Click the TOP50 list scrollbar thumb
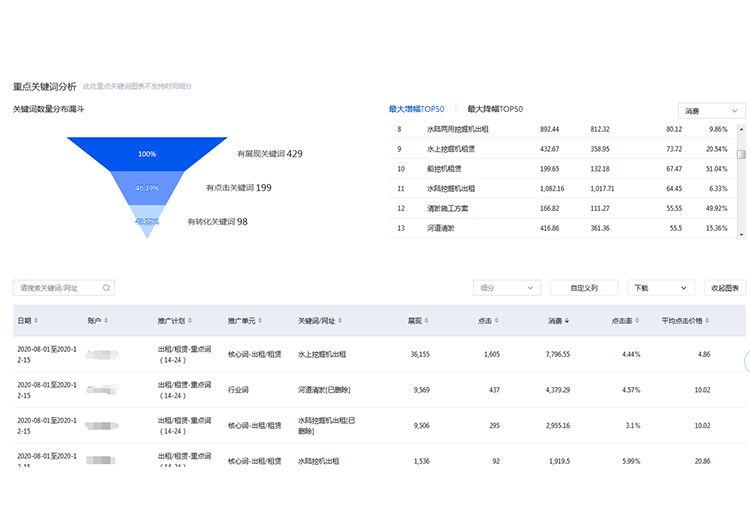The height and width of the screenshot is (532, 750). [741, 154]
